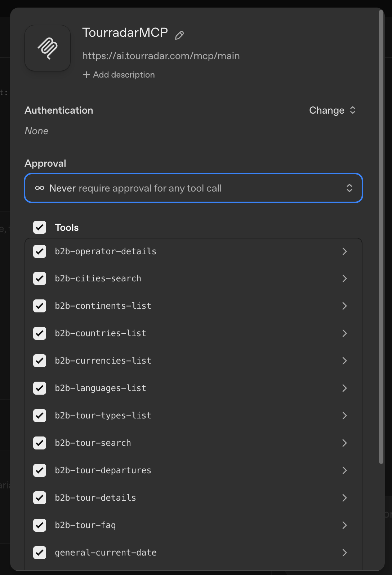Toggle the master Tools checkbox
This screenshot has height=575, width=392.
point(40,227)
